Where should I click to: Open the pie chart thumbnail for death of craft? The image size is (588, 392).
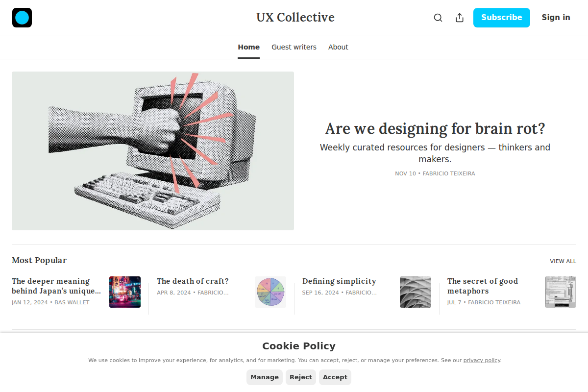coord(270,292)
